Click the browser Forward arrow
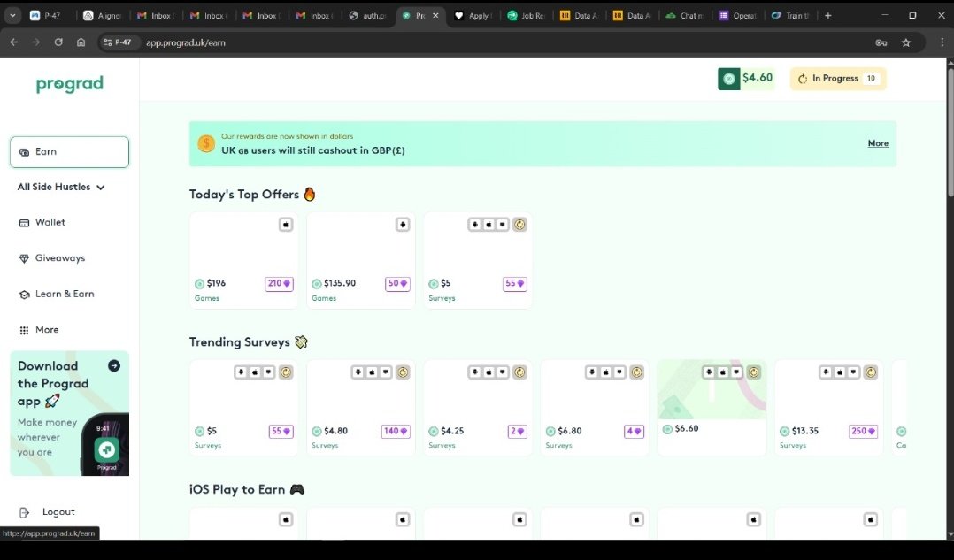954x560 pixels. pos(36,42)
